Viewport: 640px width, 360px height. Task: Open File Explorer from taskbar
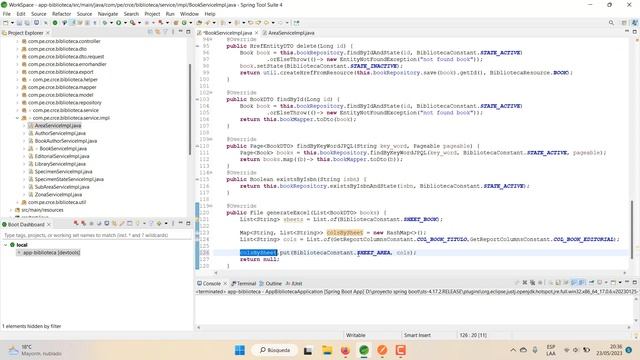click(x=327, y=350)
